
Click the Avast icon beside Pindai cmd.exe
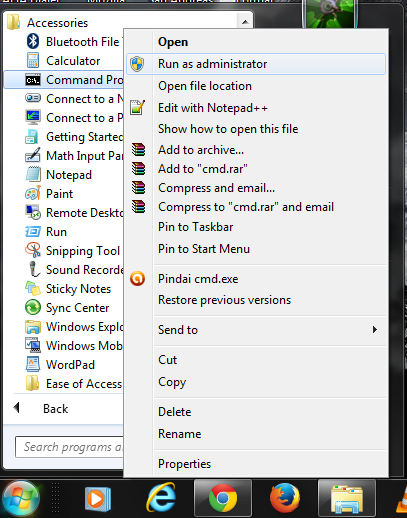click(137, 278)
